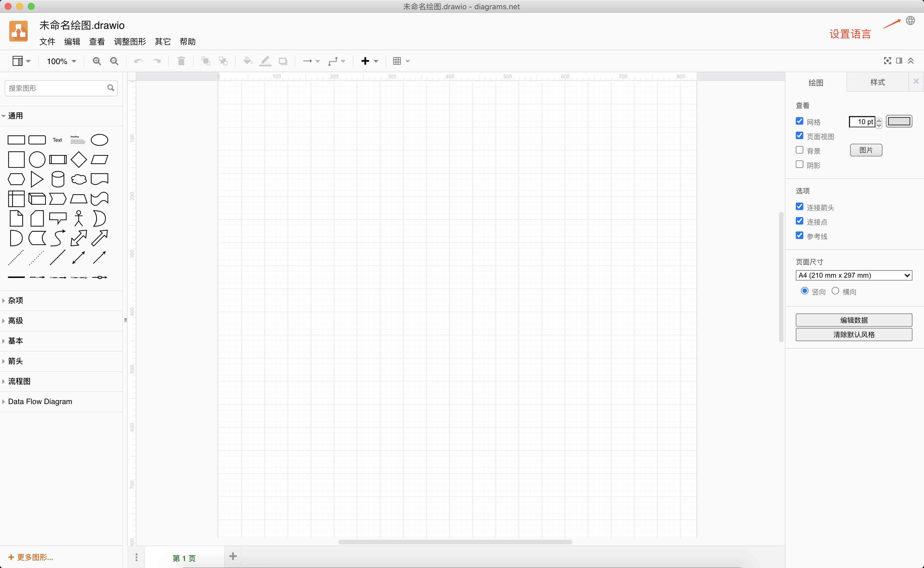
Task: Select the delete shape icon
Action: pyautogui.click(x=182, y=61)
